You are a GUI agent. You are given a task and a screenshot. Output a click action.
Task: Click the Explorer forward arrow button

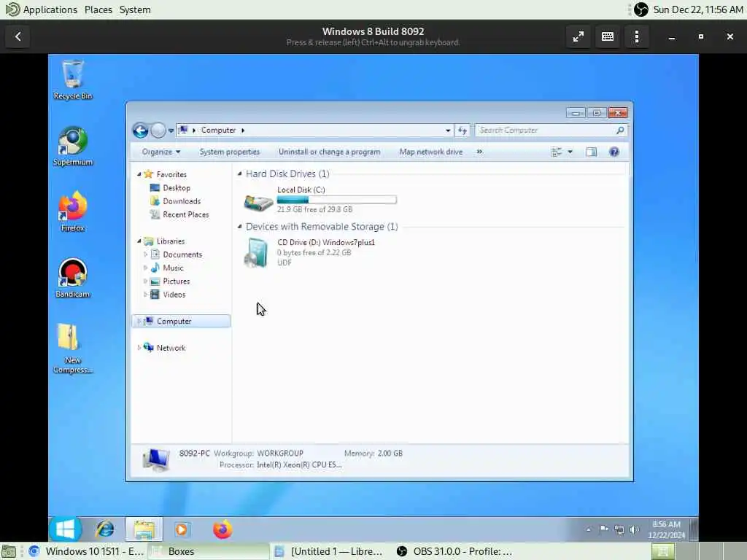click(x=158, y=130)
